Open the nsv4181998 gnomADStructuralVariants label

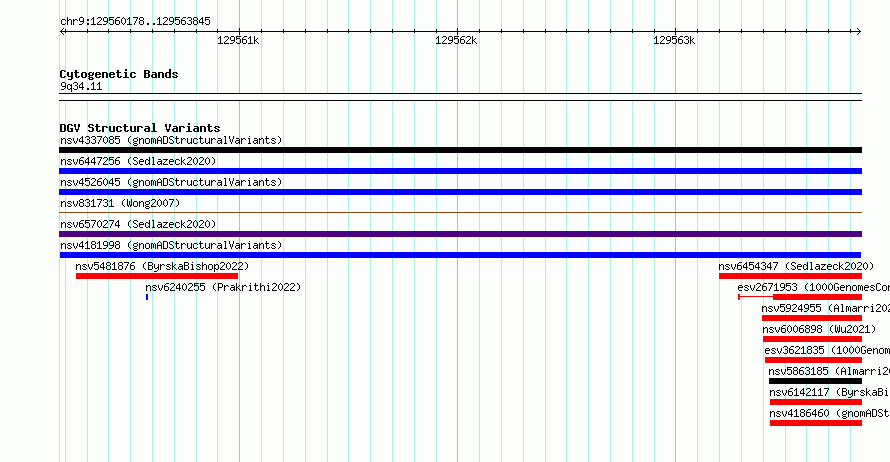(x=171, y=245)
